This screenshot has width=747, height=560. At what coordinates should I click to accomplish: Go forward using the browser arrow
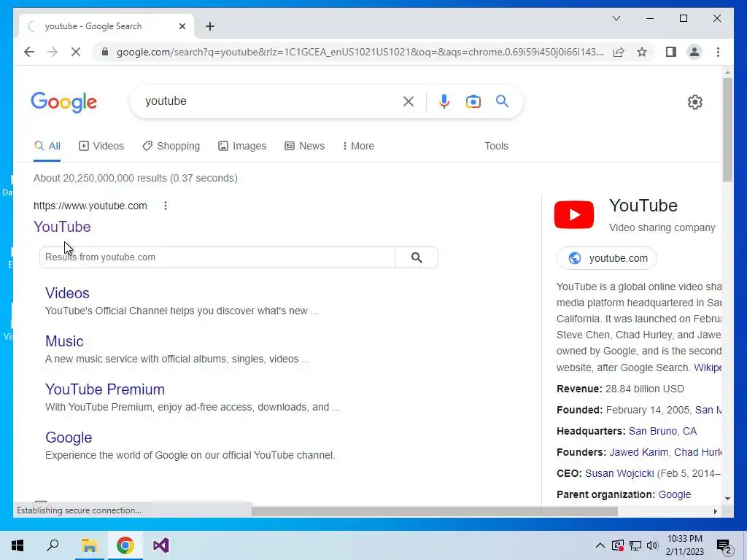click(x=53, y=52)
